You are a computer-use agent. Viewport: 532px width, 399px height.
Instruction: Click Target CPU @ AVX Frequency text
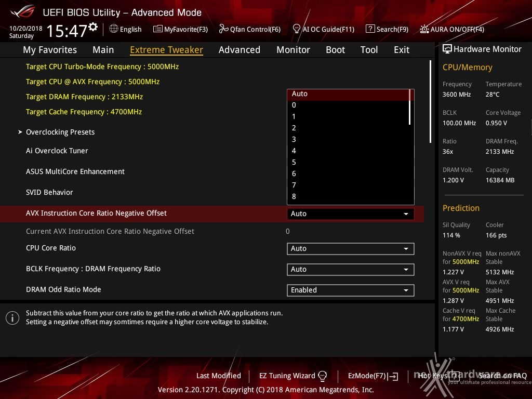[92, 82]
